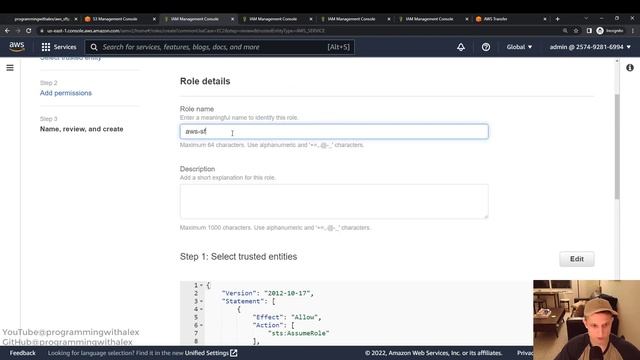
Task: Collapse JSON line 6 Action fold arrow
Action: click(x=201, y=325)
